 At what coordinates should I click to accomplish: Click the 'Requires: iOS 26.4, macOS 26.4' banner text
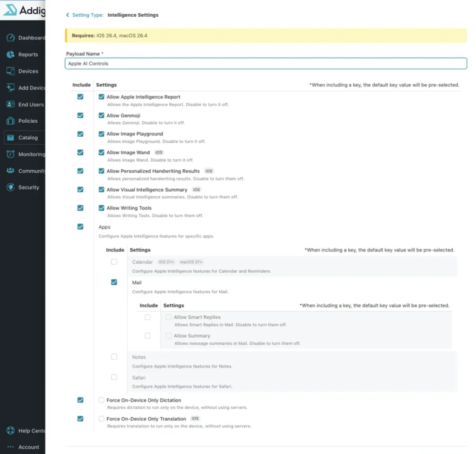(x=110, y=35)
